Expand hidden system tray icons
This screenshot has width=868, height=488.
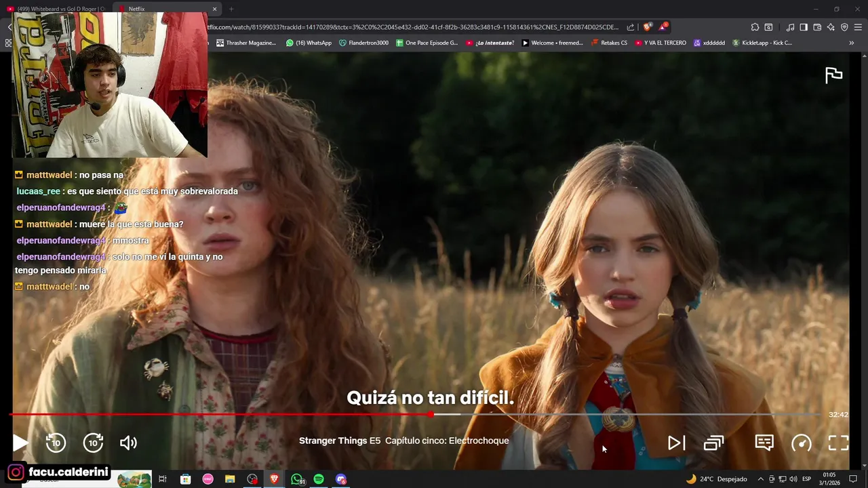[x=760, y=479]
